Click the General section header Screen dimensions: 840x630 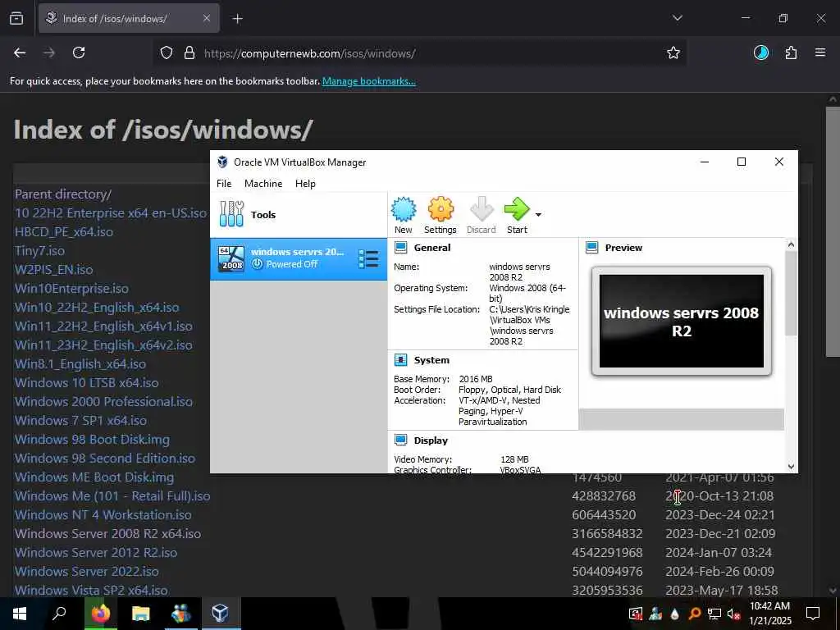431,248
